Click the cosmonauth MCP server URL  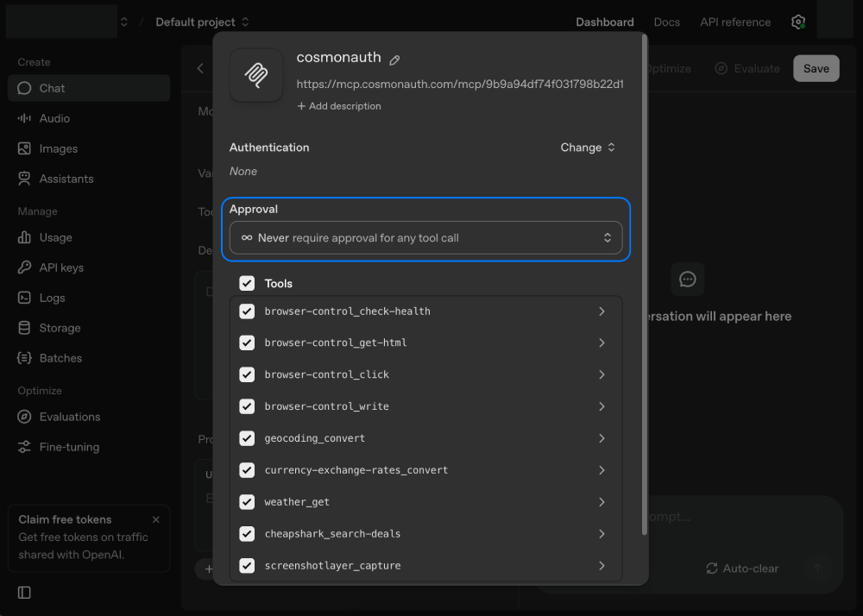click(x=460, y=85)
